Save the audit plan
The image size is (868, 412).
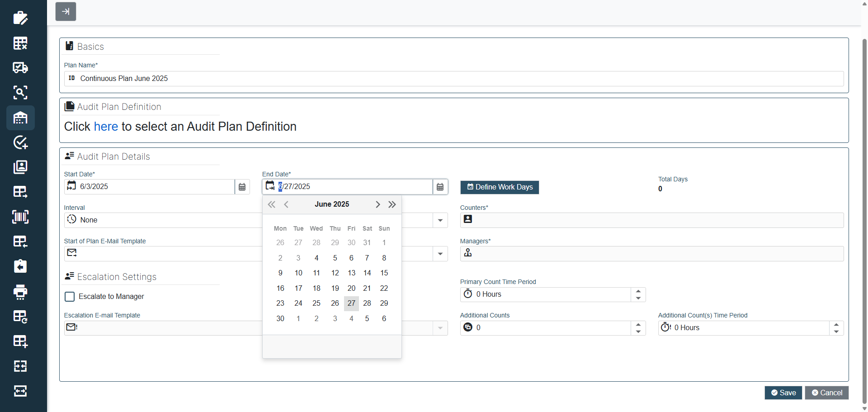783,393
